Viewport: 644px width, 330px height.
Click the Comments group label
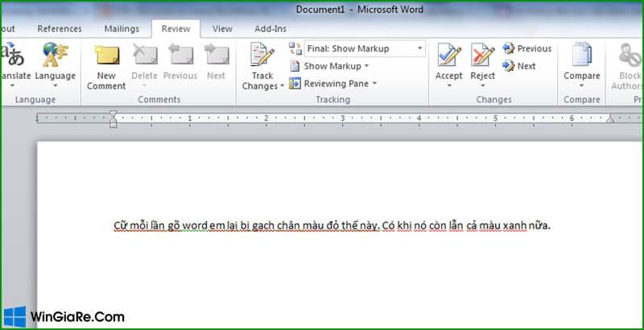159,99
